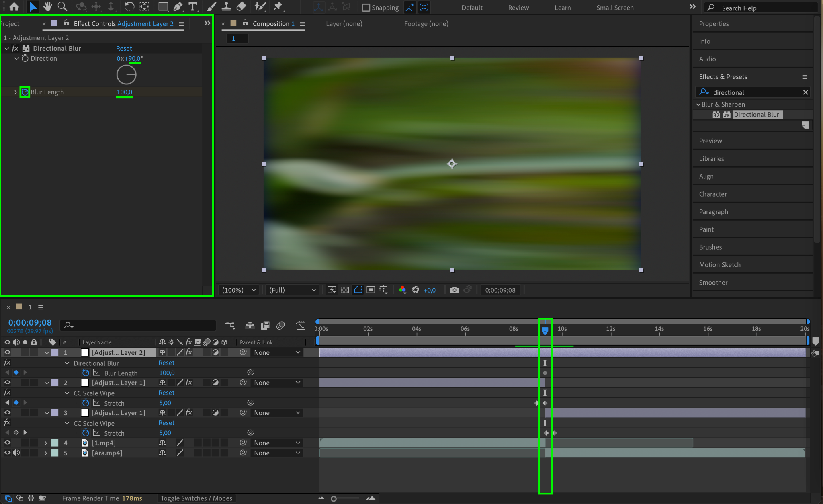This screenshot has width=823, height=504.
Task: Clear the directional search in Effects & Presets
Action: [805, 92]
